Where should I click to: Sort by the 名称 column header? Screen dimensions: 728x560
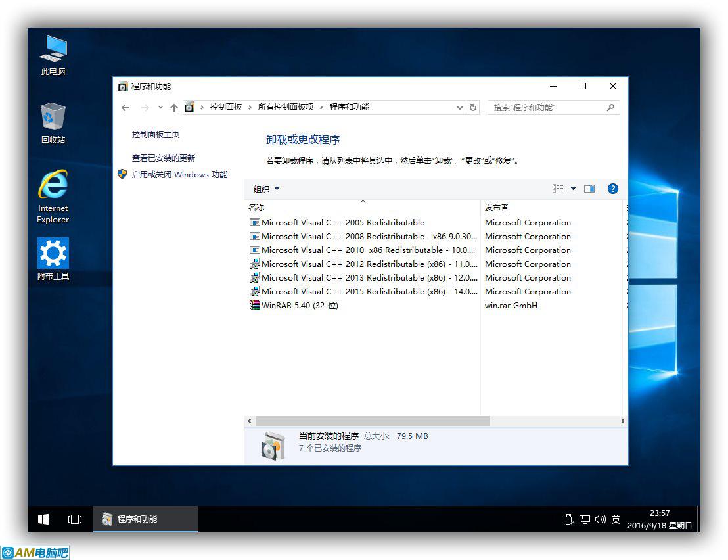[x=363, y=207]
